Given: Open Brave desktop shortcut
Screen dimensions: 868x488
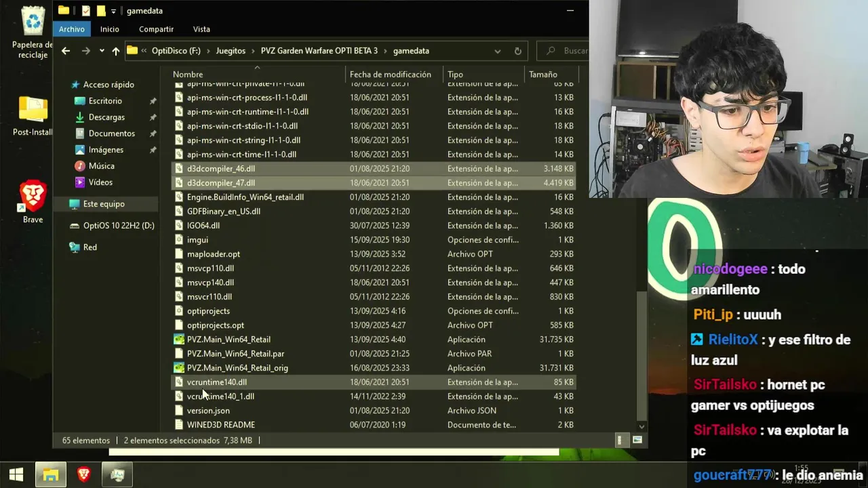Looking at the screenshot, I should coord(33,202).
